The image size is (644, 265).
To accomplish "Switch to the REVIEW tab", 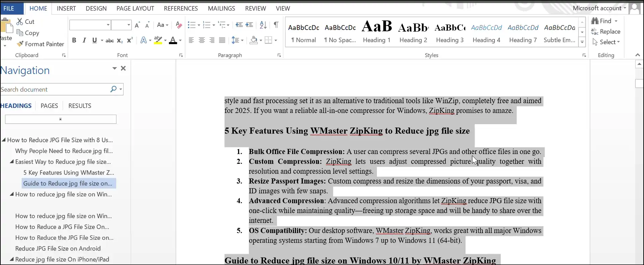I will [255, 8].
